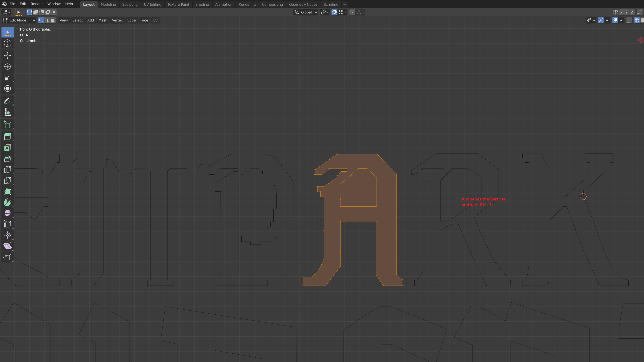Select the Poly Build tool
This screenshot has height=362, width=644.
pyautogui.click(x=8, y=192)
